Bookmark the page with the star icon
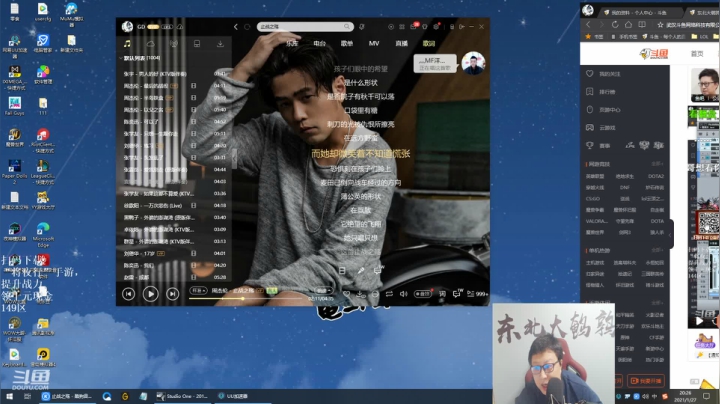The width and height of the screenshot is (720, 404). coord(660,25)
